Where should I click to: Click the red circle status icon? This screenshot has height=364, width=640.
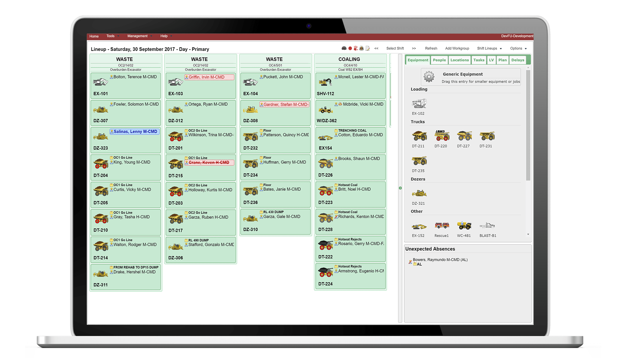point(350,48)
